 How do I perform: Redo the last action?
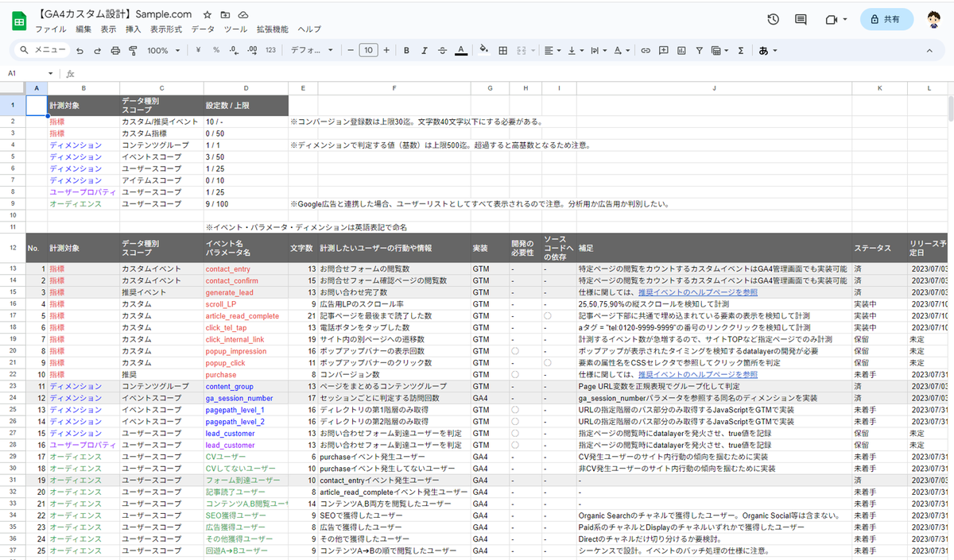97,50
